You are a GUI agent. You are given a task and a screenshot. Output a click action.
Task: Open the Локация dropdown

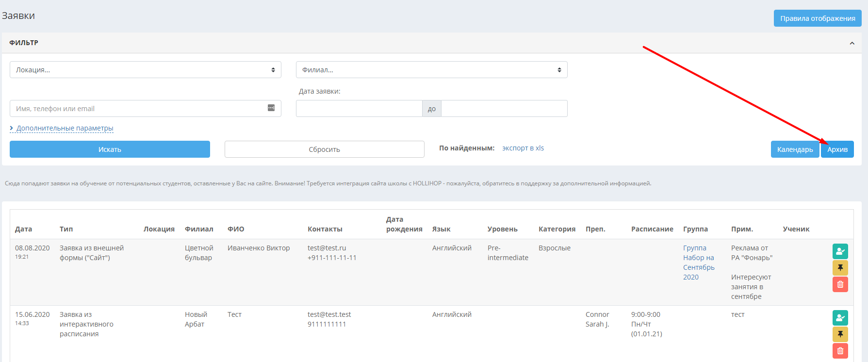[x=146, y=70]
